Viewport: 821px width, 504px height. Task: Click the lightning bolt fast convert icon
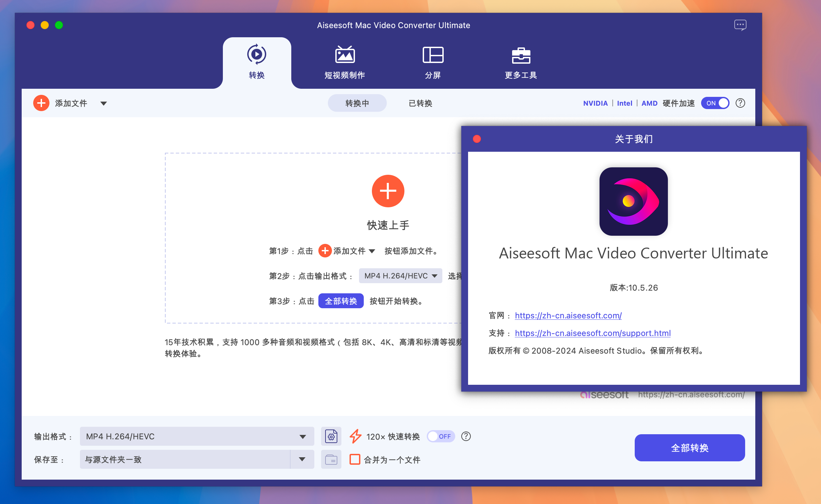coord(355,436)
